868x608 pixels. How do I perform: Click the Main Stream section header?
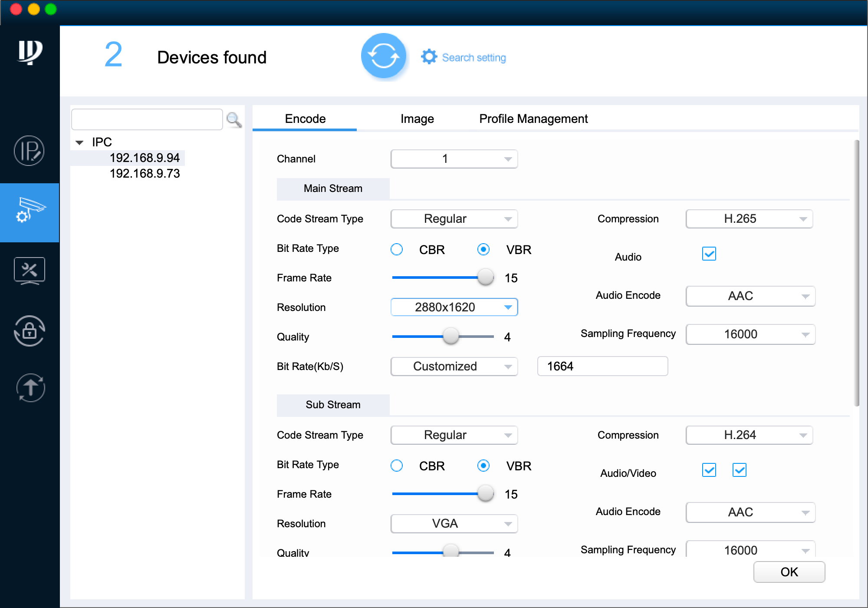click(333, 188)
